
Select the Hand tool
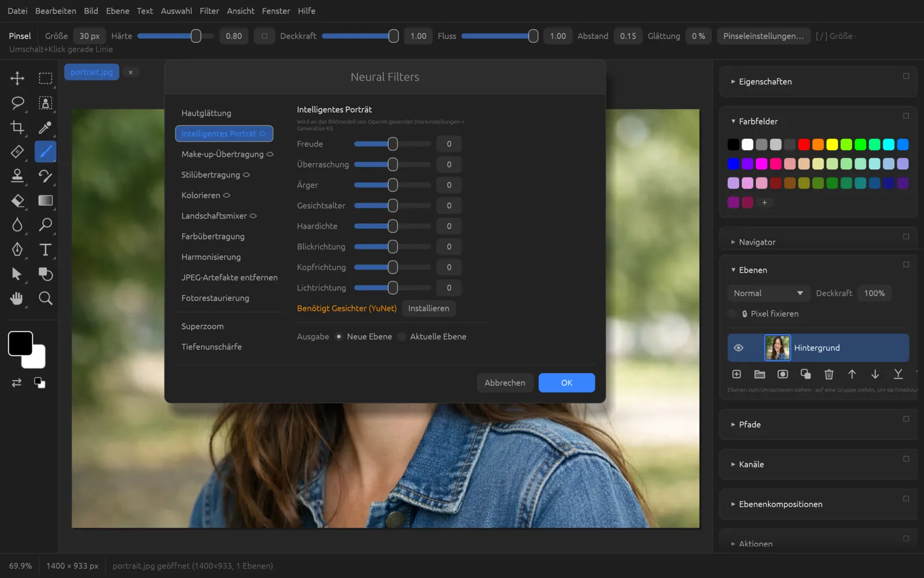(x=17, y=298)
